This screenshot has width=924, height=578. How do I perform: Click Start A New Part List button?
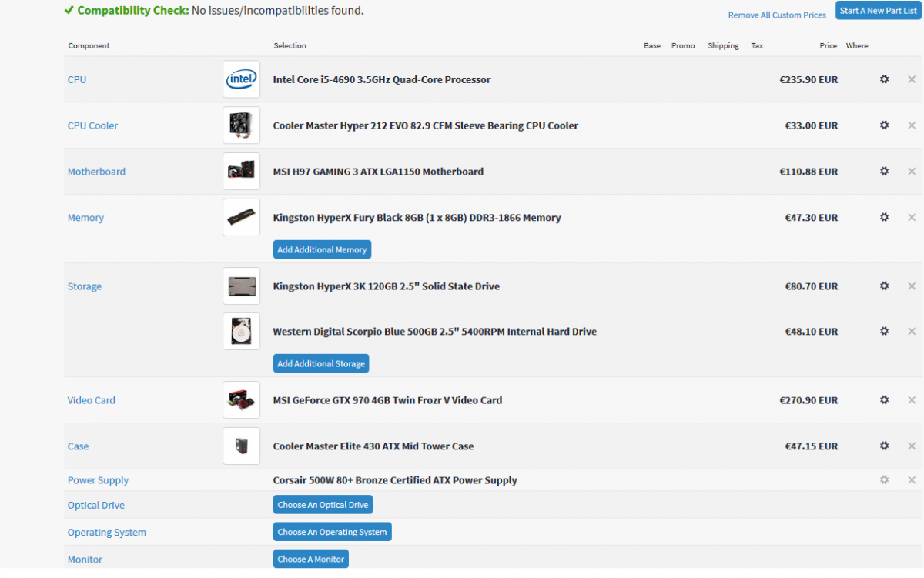(x=878, y=11)
